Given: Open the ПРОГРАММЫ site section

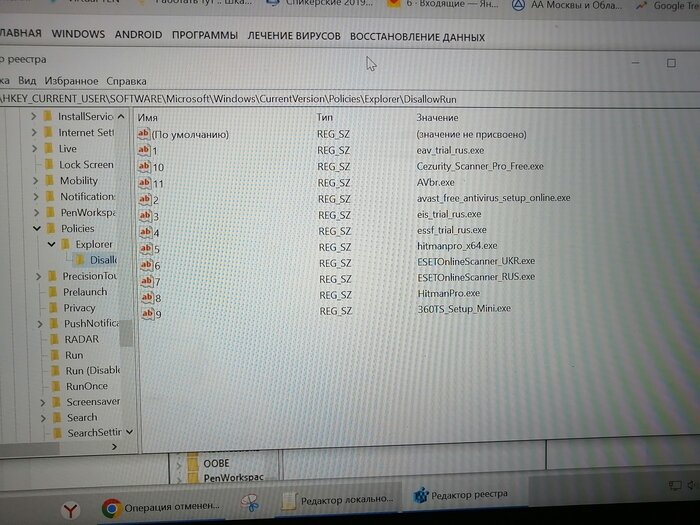Looking at the screenshot, I should pyautogui.click(x=205, y=35).
